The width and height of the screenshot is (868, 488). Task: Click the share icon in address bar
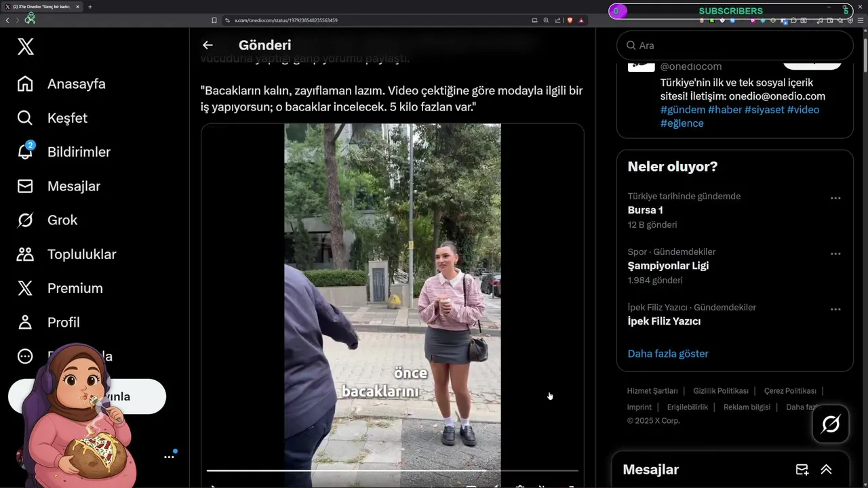point(557,20)
